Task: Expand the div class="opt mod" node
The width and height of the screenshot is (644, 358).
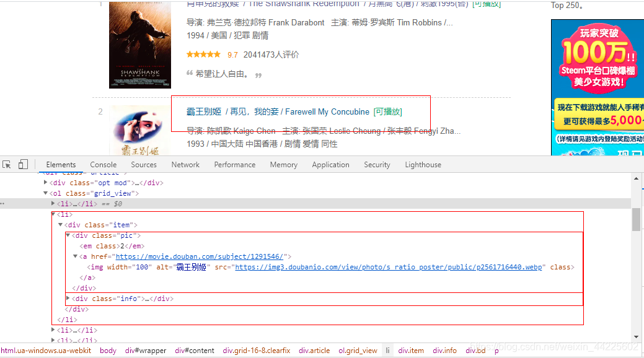Action: (46, 182)
